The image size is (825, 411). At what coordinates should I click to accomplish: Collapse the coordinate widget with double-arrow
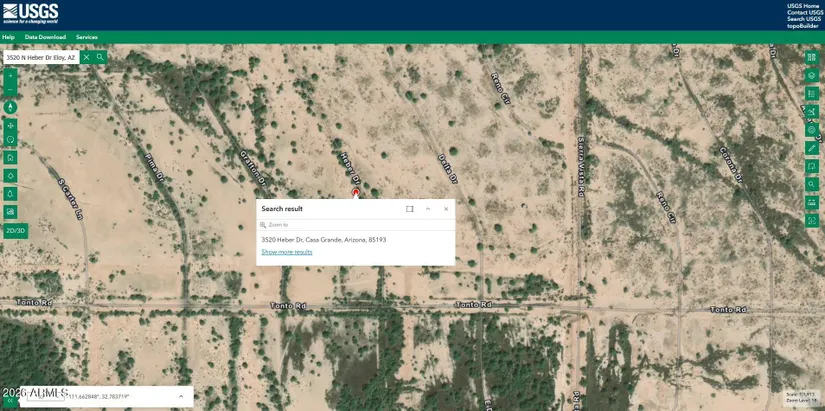[10, 400]
